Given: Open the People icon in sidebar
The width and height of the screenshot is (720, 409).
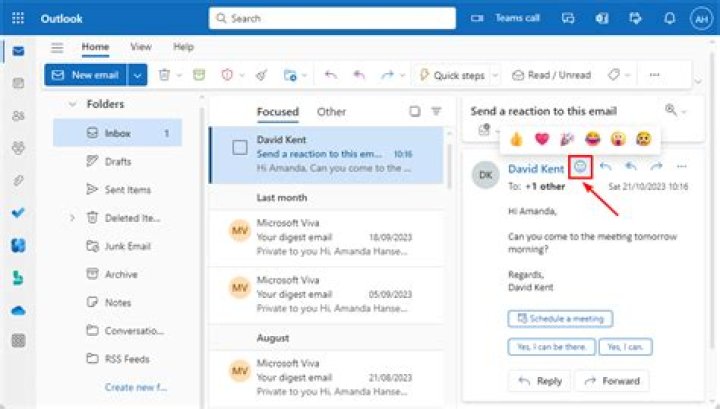Looking at the screenshot, I should (x=18, y=116).
